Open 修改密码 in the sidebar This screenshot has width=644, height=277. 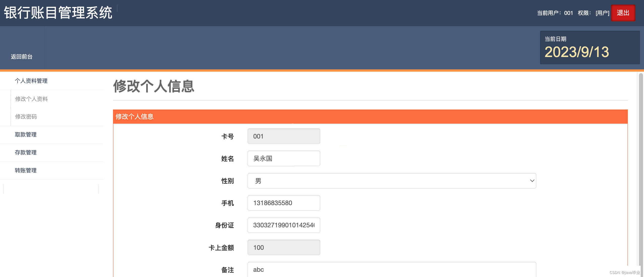[x=26, y=117]
